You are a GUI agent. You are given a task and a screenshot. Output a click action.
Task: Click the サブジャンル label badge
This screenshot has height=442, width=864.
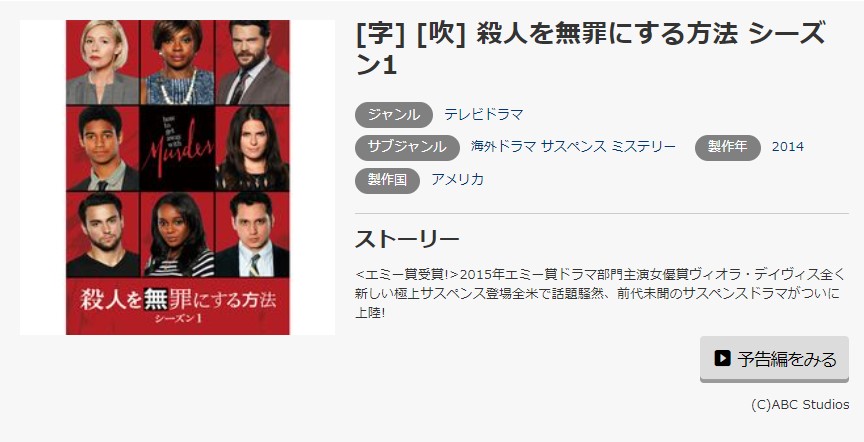coord(407,147)
